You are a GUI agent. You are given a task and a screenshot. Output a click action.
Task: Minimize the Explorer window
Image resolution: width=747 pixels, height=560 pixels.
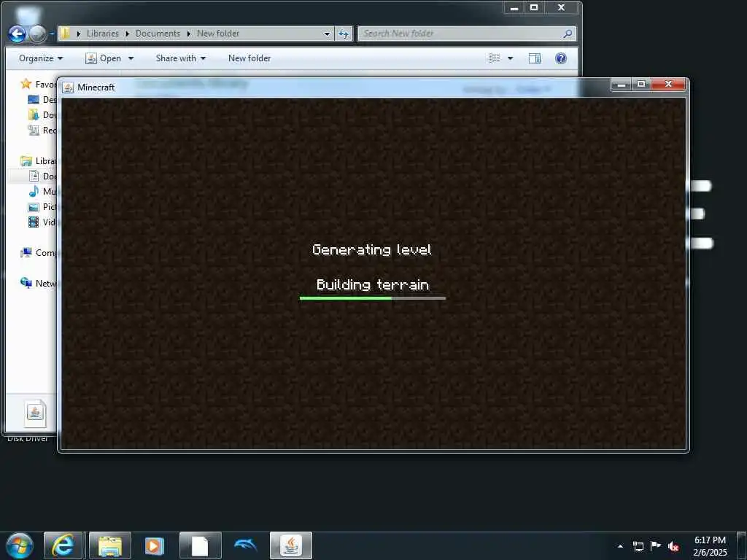point(514,8)
